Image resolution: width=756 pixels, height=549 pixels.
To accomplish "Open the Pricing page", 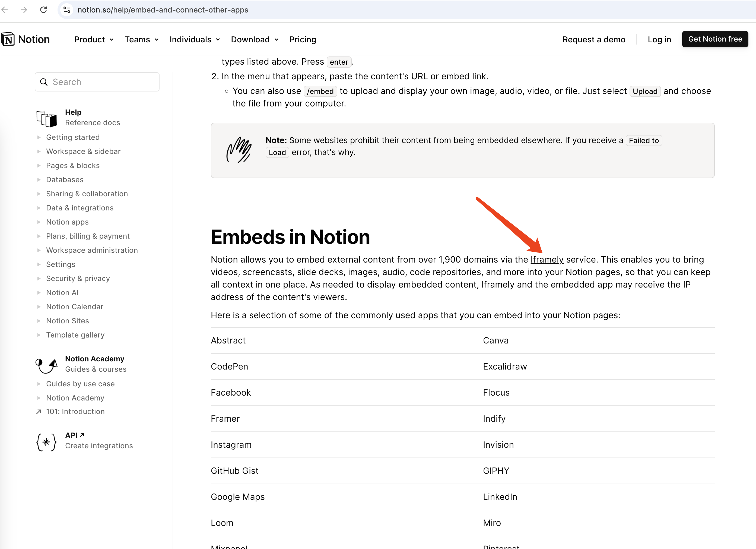I will coord(303,39).
